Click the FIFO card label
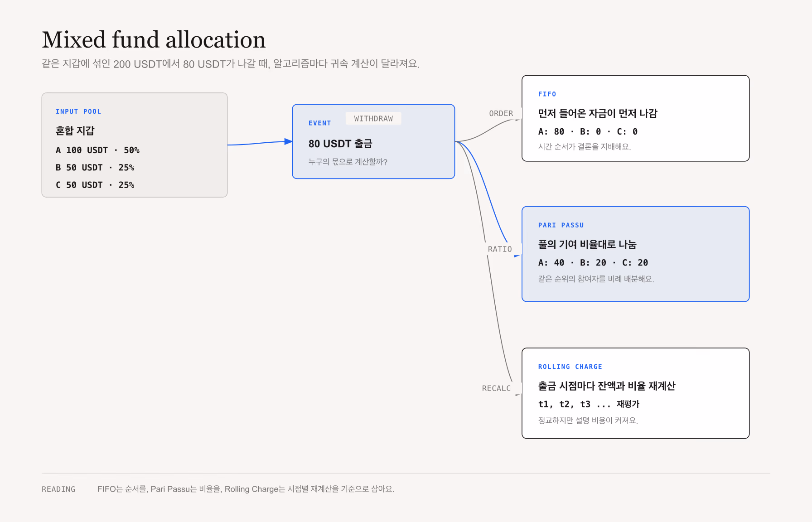The width and height of the screenshot is (812, 522). tap(547, 94)
